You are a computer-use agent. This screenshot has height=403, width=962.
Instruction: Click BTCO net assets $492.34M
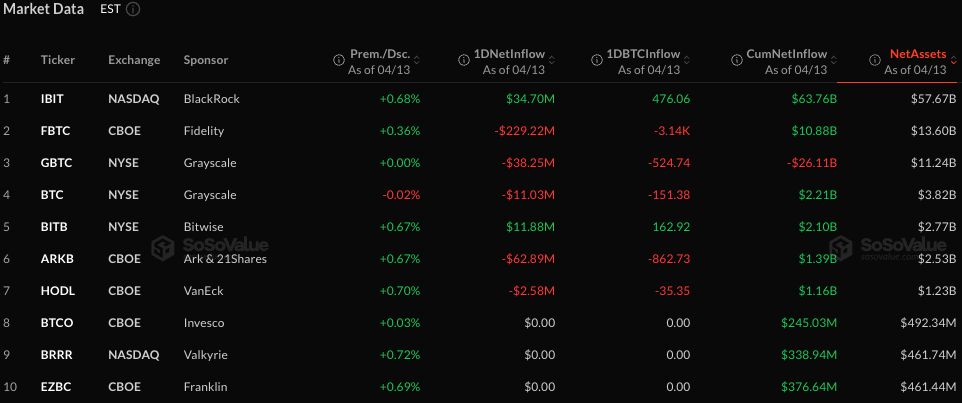928,323
